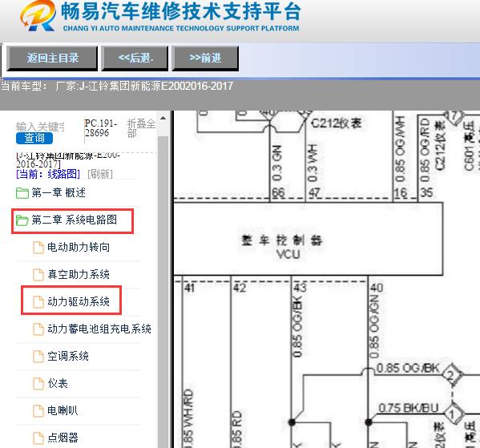Click the 畅易汽车维修技术支持平台 title
This screenshot has width=480, height=448.
(181, 12)
